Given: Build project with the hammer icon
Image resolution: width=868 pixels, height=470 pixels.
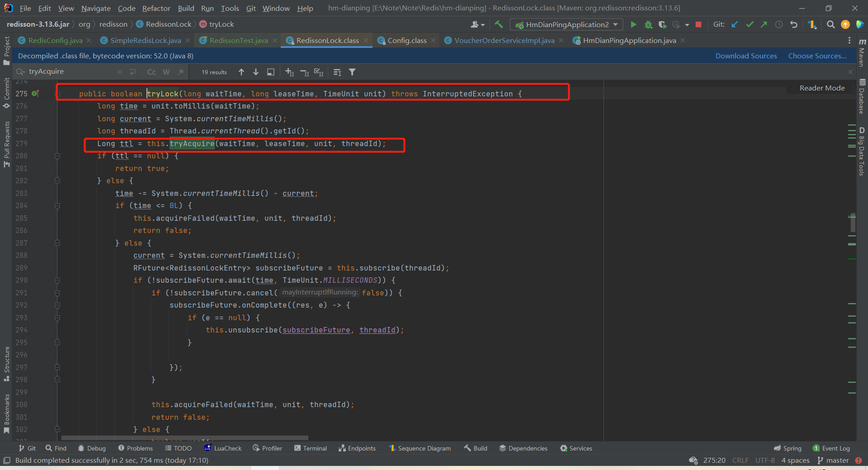Looking at the screenshot, I should 499,24.
